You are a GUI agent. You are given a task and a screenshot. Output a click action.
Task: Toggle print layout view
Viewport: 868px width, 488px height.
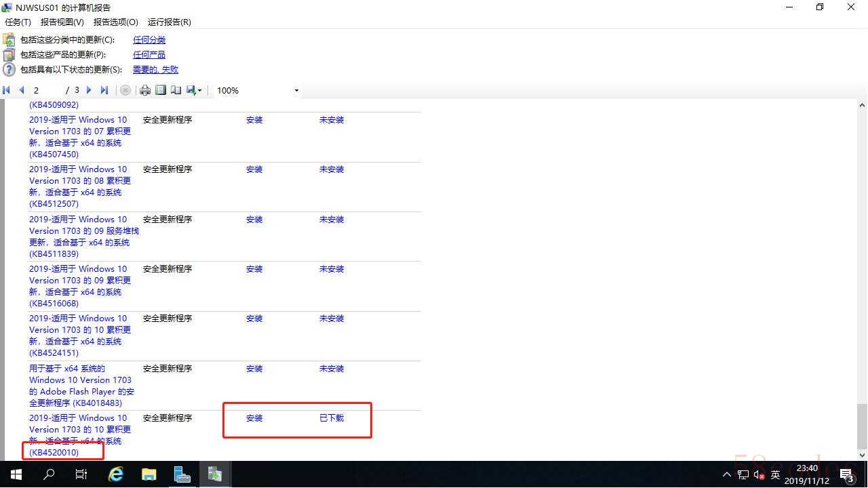pyautogui.click(x=161, y=90)
